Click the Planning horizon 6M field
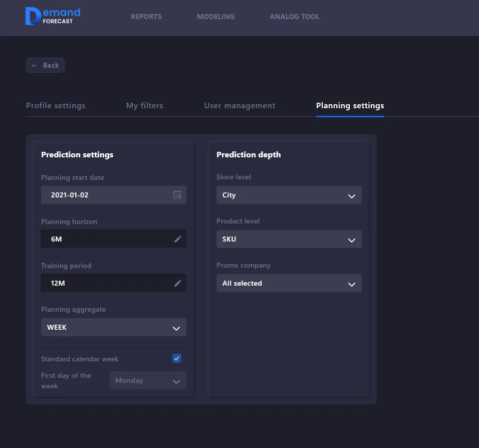The image size is (479, 448). (x=105, y=239)
